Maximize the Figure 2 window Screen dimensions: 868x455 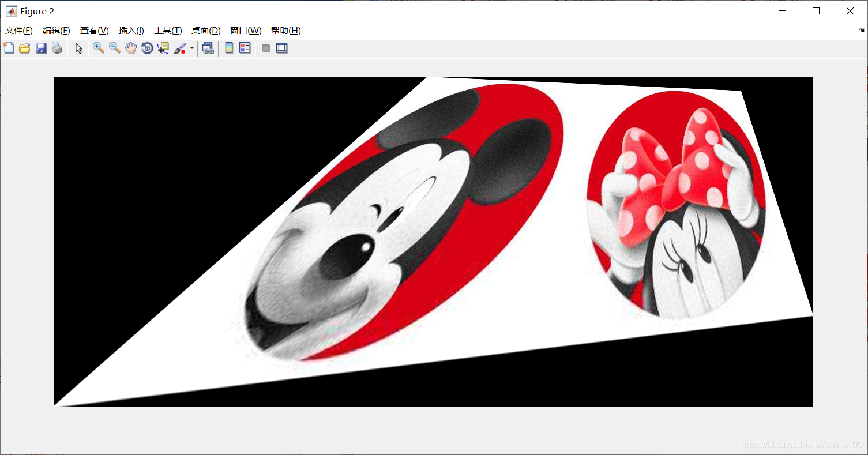816,11
